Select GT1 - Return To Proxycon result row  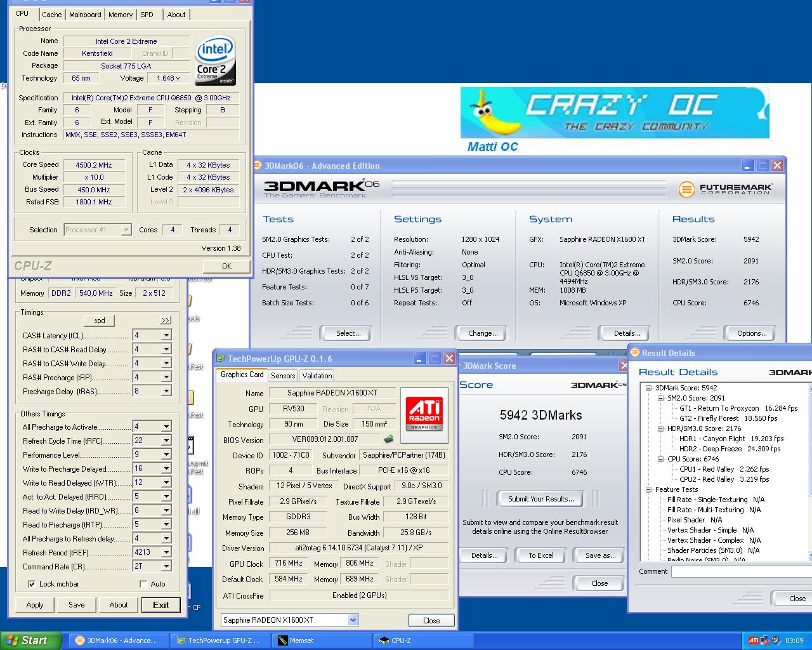[738, 408]
